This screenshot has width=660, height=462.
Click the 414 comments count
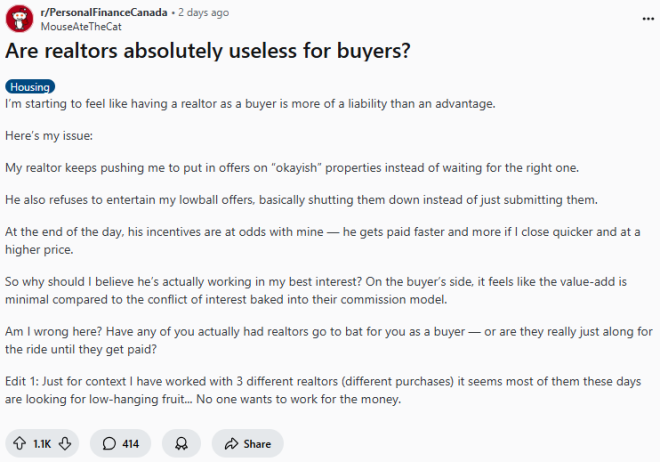(x=130, y=443)
